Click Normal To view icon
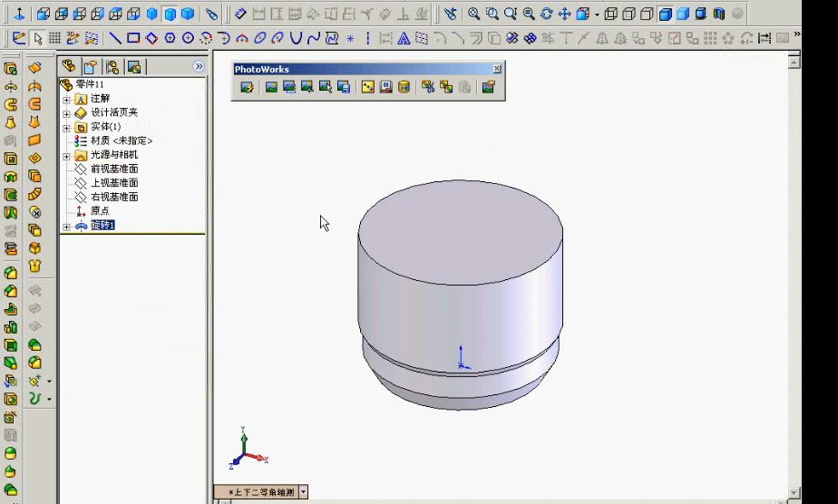This screenshot has height=504, width=838. pyautogui.click(x=19, y=14)
